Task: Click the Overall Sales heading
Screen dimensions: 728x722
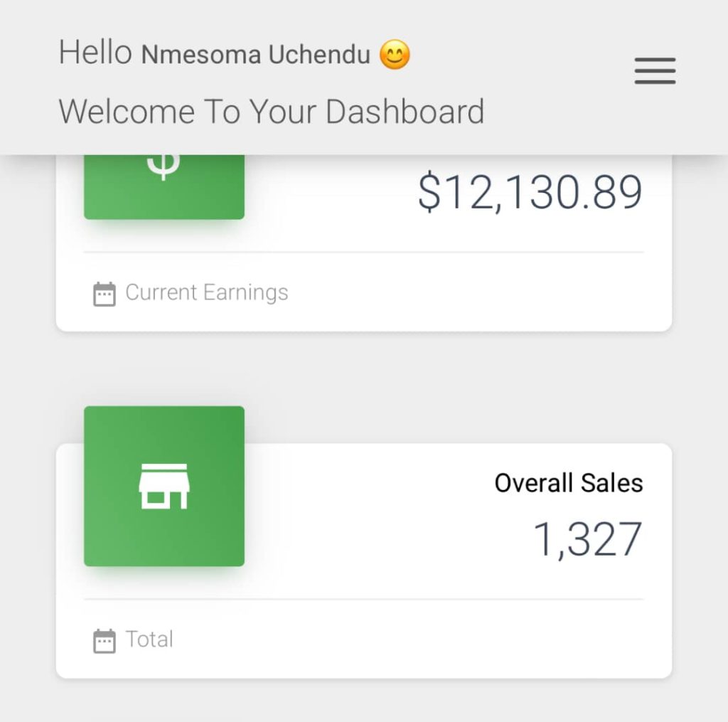Action: pos(569,483)
